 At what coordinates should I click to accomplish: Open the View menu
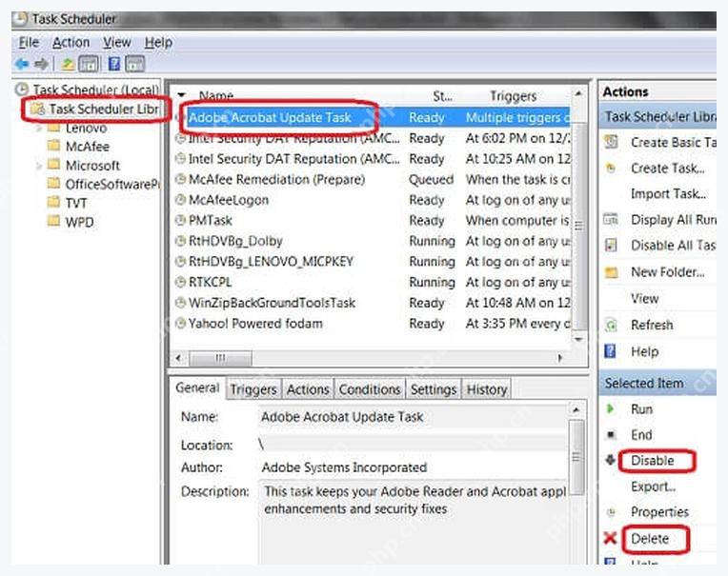coord(116,42)
